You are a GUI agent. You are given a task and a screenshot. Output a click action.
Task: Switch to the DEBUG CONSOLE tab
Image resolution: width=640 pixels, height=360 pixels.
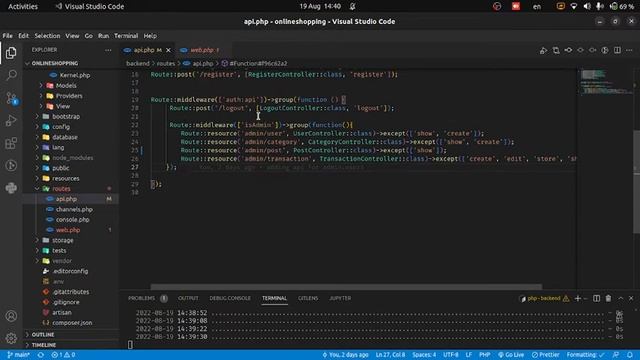[230, 298]
